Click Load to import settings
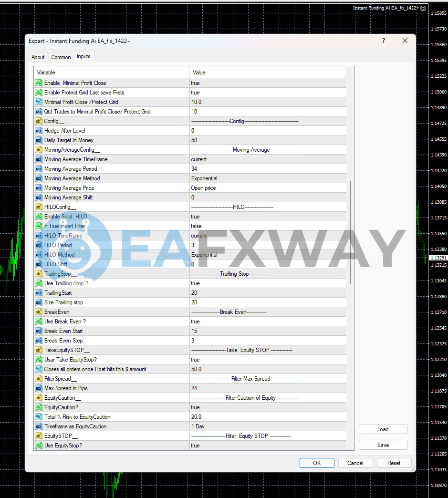The image size is (448, 498). (x=383, y=429)
